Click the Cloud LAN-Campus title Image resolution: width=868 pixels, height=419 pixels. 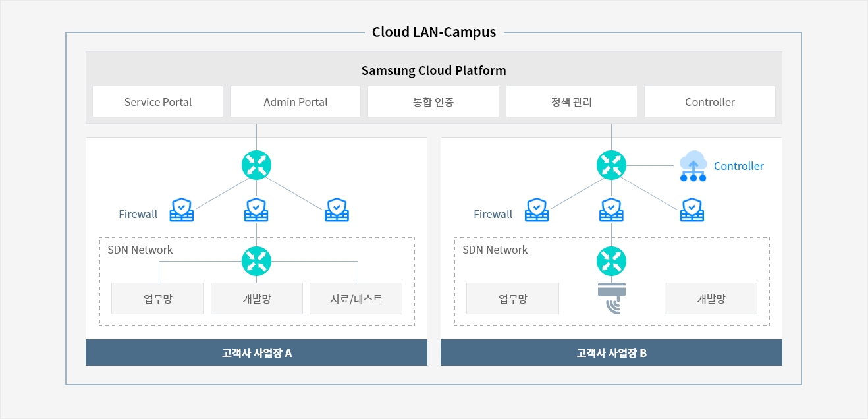coord(434,32)
